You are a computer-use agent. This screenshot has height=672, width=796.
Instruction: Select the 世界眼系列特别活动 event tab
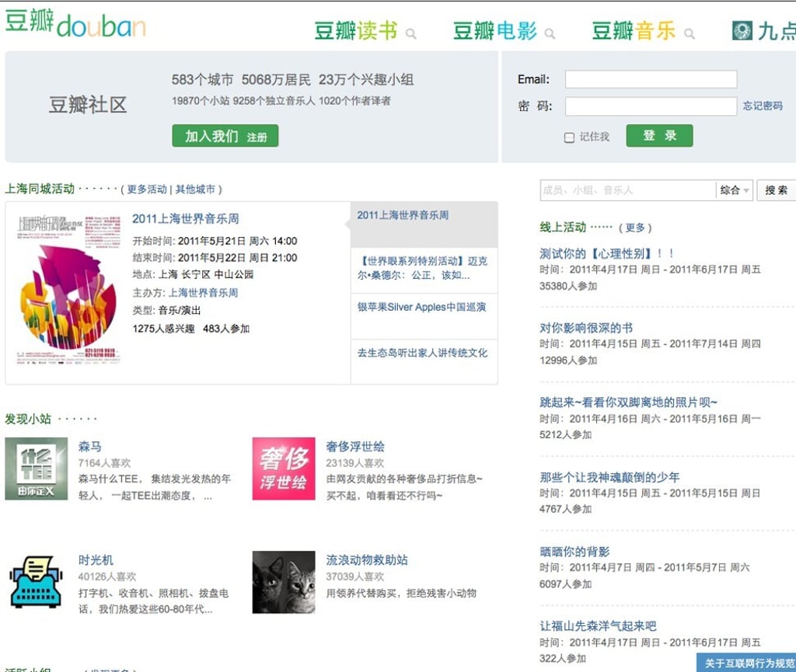(424, 270)
